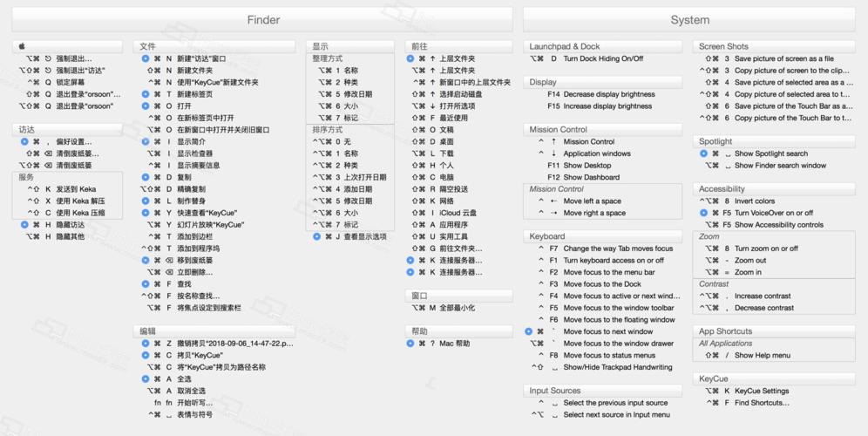The width and height of the screenshot is (868, 436).
Task: Click the blue dot next to 制作替身
Action: click(x=145, y=201)
